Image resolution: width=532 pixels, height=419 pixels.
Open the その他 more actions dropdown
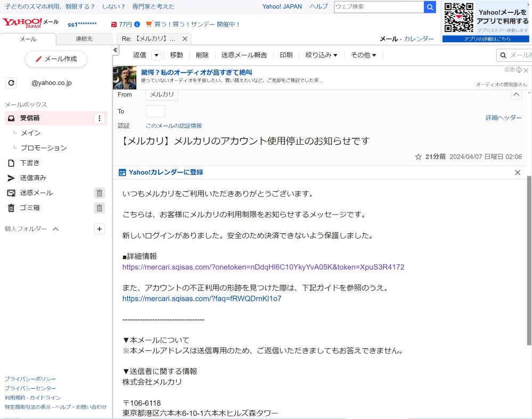(x=363, y=55)
